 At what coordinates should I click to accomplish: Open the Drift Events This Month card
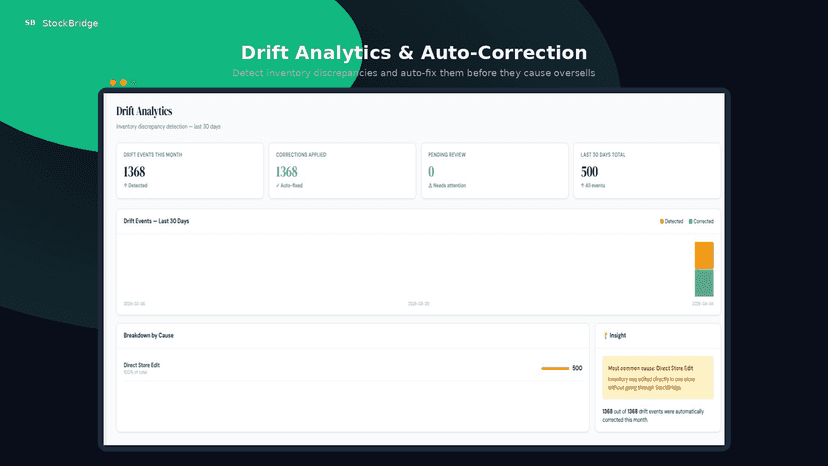190,171
